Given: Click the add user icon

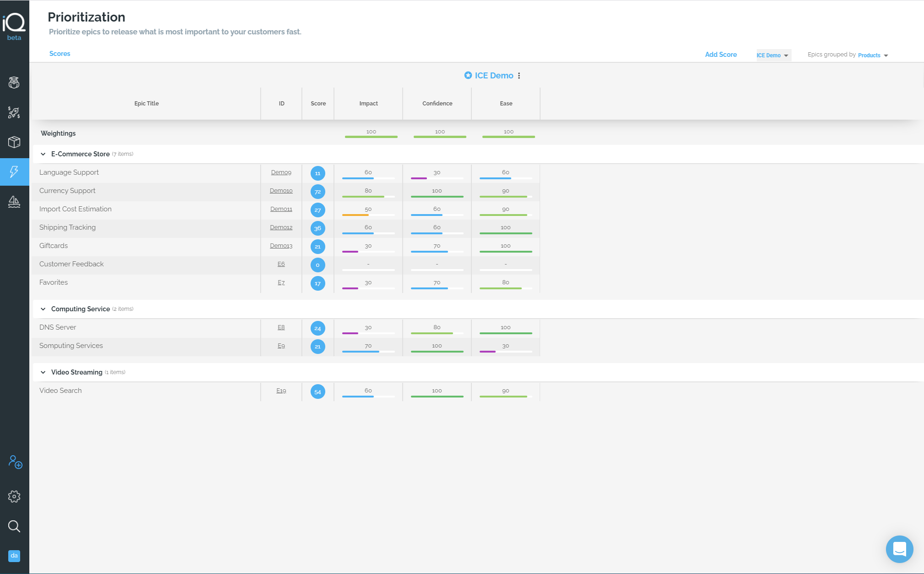Looking at the screenshot, I should click(x=15, y=462).
